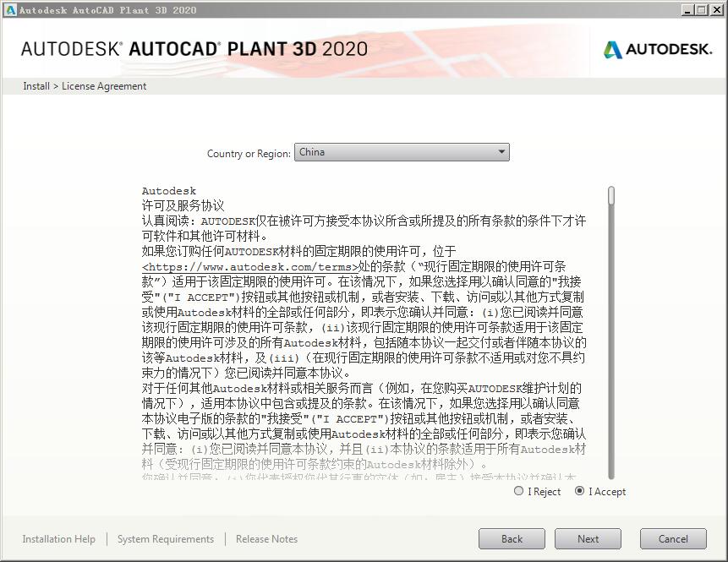Open the Installation Help link
Viewport: 728px width, 562px height.
click(x=58, y=539)
